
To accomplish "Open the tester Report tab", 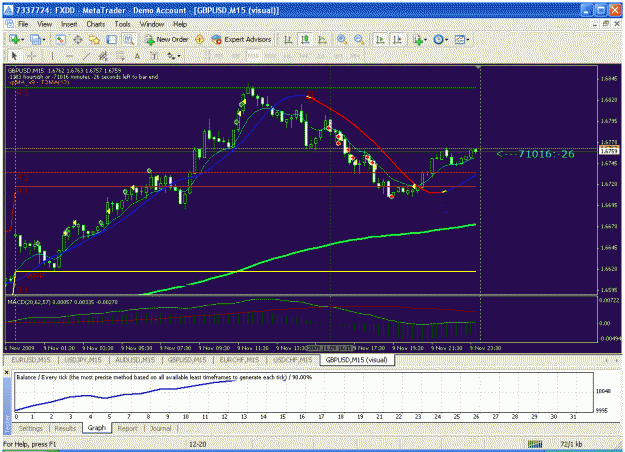I will [x=128, y=428].
